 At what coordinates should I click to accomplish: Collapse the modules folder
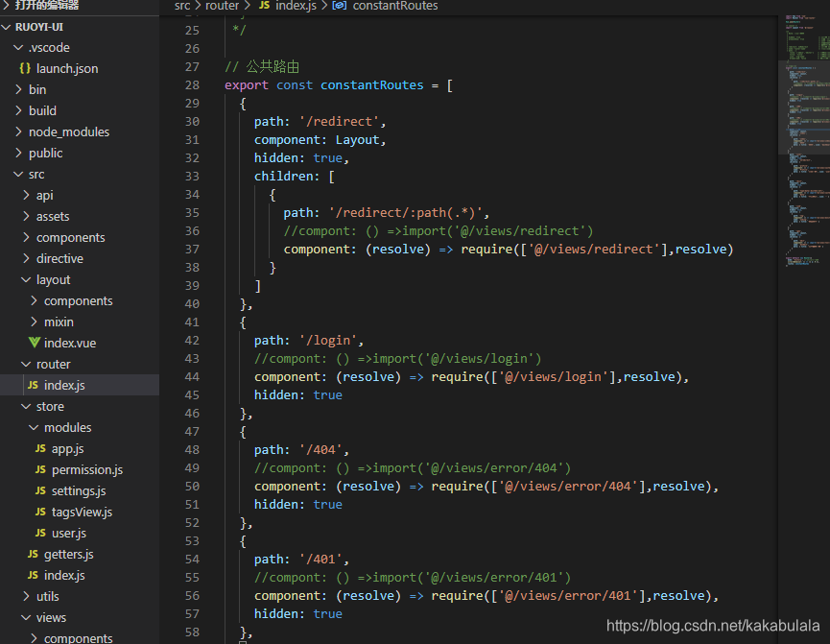pyautogui.click(x=34, y=427)
